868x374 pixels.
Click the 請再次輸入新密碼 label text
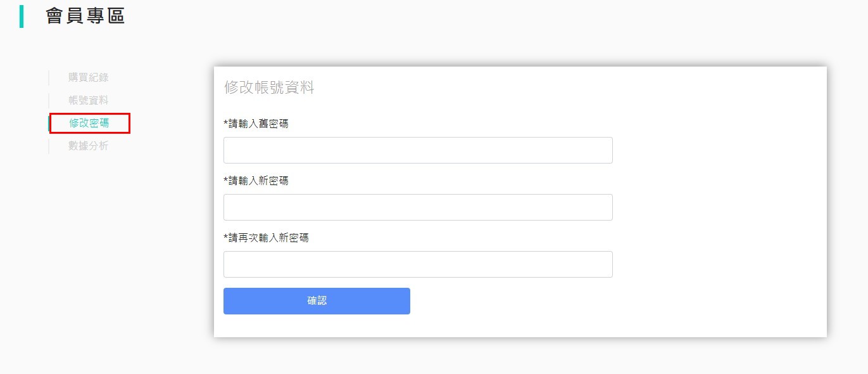point(268,238)
